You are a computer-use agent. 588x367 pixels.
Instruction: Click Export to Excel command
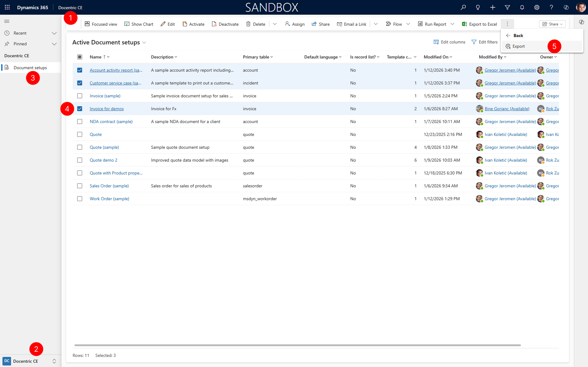(480, 24)
